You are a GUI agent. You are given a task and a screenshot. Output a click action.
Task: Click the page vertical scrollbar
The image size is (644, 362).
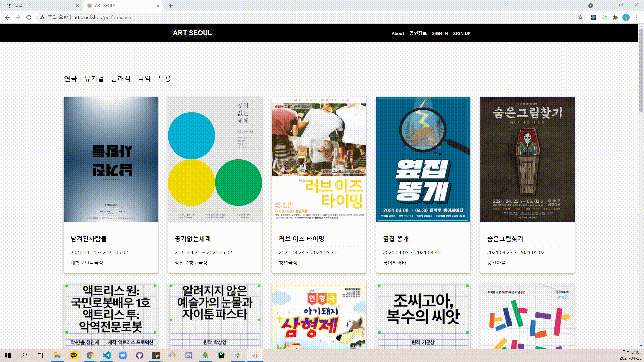(641, 71)
